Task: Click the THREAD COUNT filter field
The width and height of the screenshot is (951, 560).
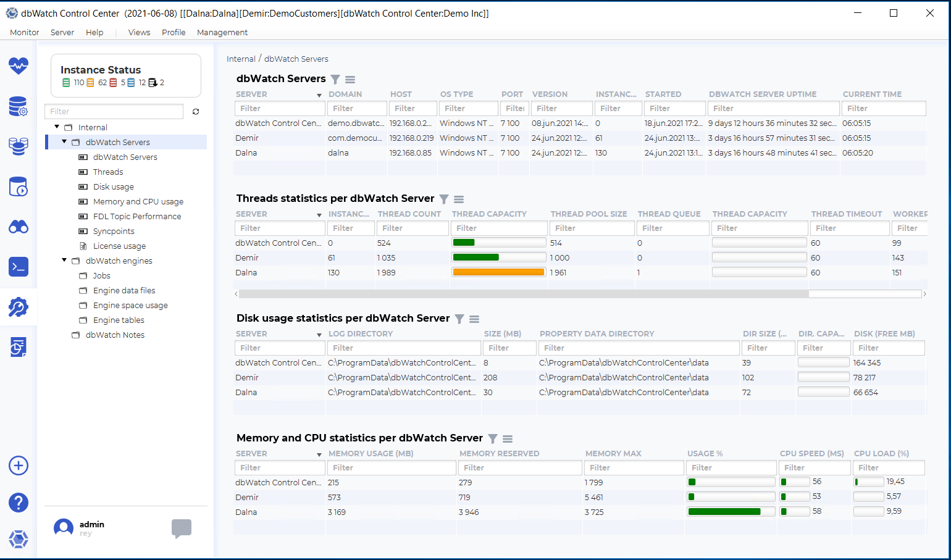Action: point(413,228)
